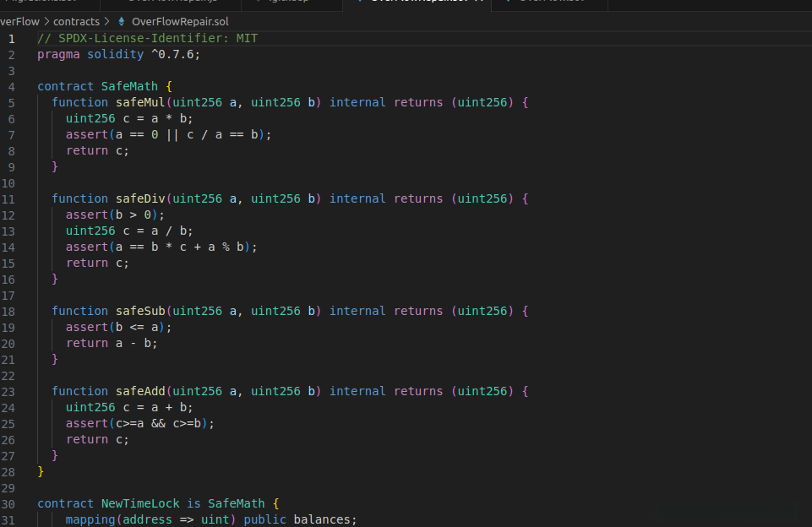Image resolution: width=812 pixels, height=527 pixels.
Task: Open the contracts breadcrumb folder
Action: pos(76,22)
